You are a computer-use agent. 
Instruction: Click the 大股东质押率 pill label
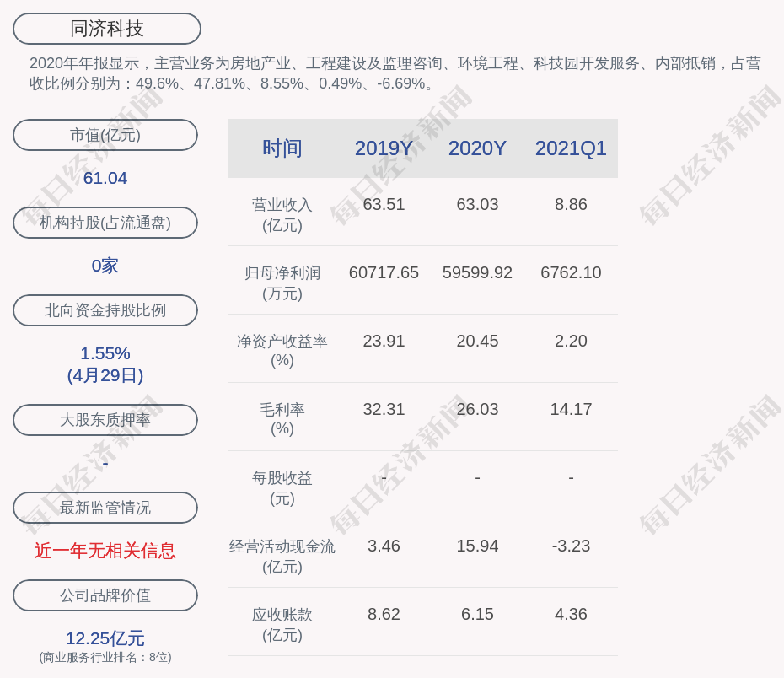[x=105, y=420]
